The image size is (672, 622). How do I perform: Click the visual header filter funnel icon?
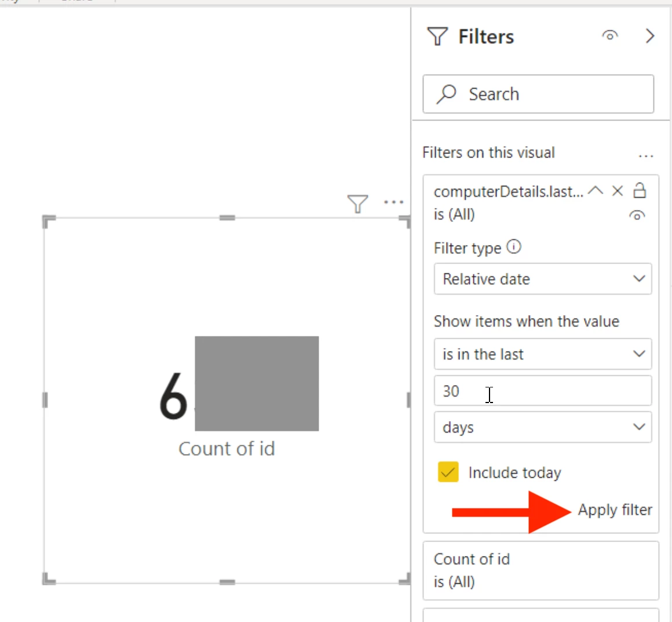click(x=357, y=203)
